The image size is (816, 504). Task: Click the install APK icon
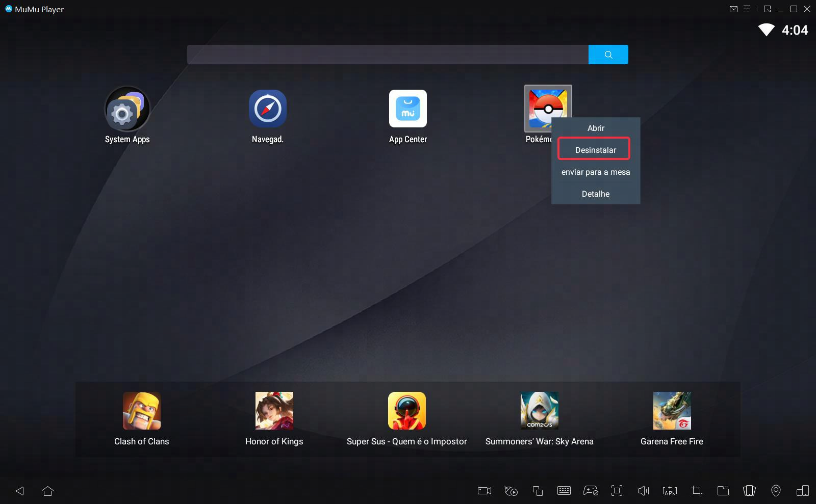pos(670,491)
